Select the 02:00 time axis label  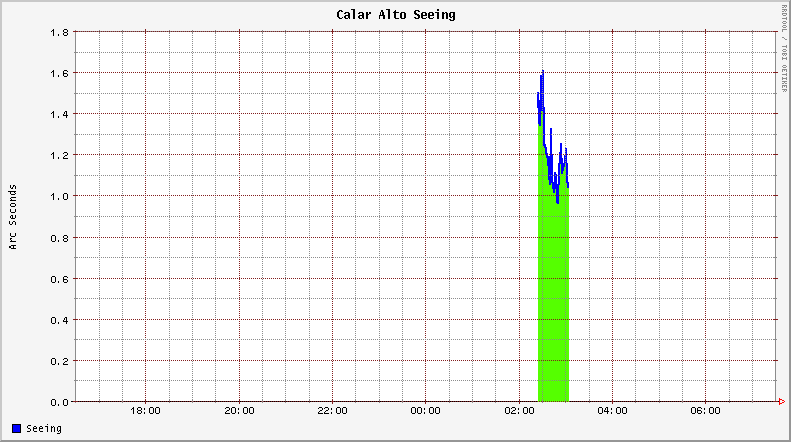(519, 411)
